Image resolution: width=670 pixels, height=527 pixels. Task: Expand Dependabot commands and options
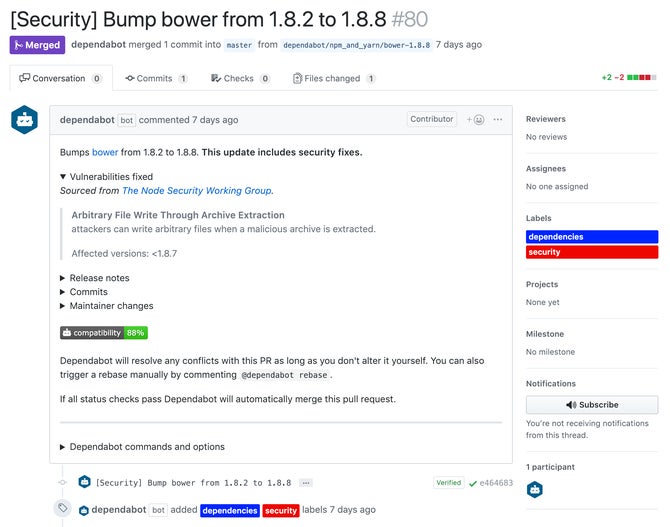[142, 447]
